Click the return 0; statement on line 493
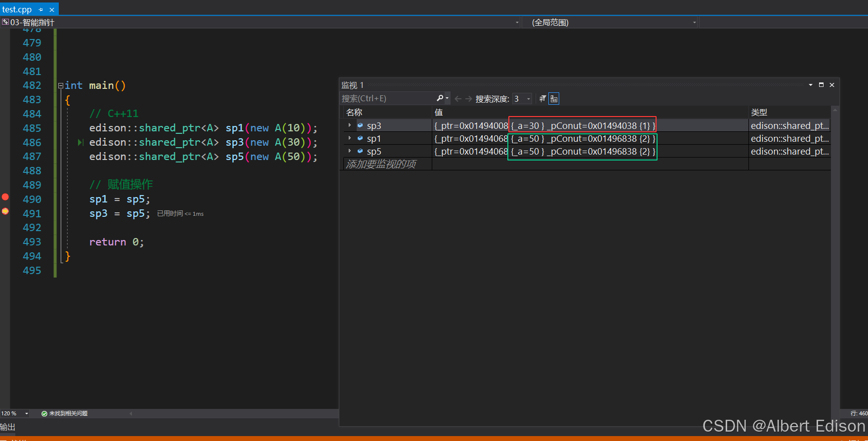Image resolution: width=868 pixels, height=441 pixels. click(117, 242)
